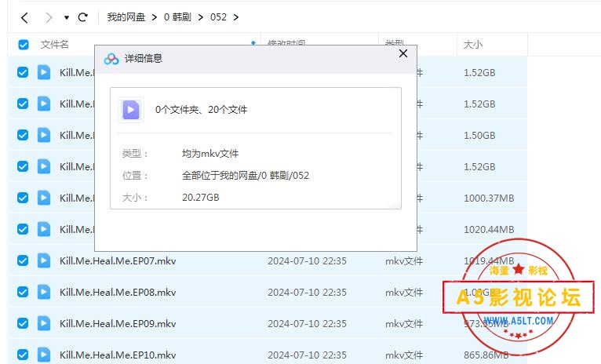Click video icon of EP10.mkv
Image resolution: width=601 pixels, height=364 pixels.
(44, 355)
